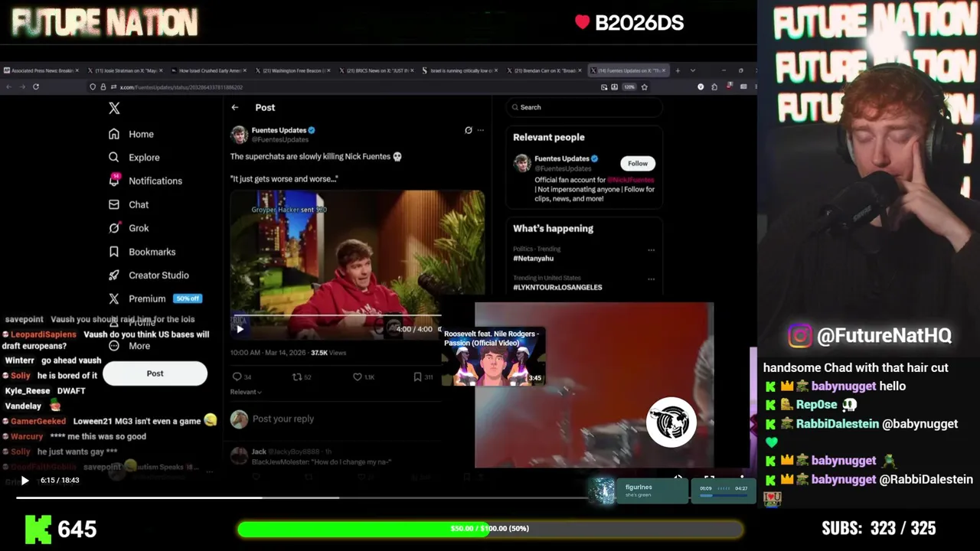980x551 pixels.
Task: Click the Instagram icon by @FutureNatHQ
Action: coord(799,336)
